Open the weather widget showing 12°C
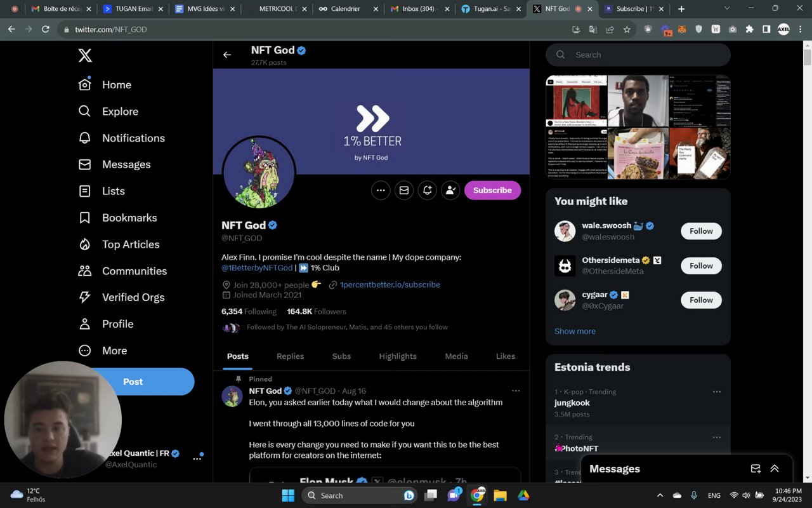This screenshot has width=812, height=508. (27, 495)
